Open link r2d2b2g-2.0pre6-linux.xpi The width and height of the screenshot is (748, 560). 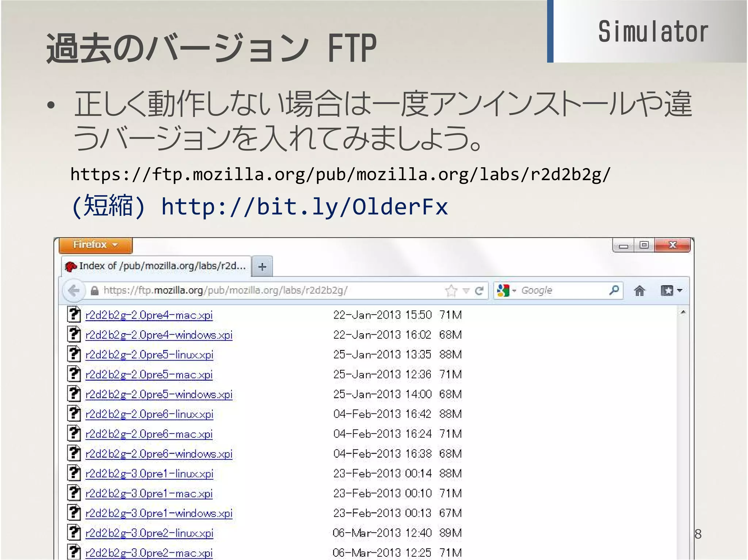tap(149, 414)
